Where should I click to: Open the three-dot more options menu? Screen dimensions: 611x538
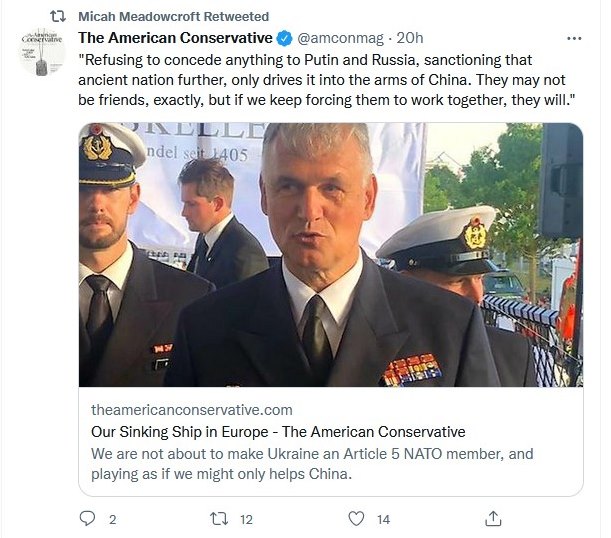click(574, 38)
